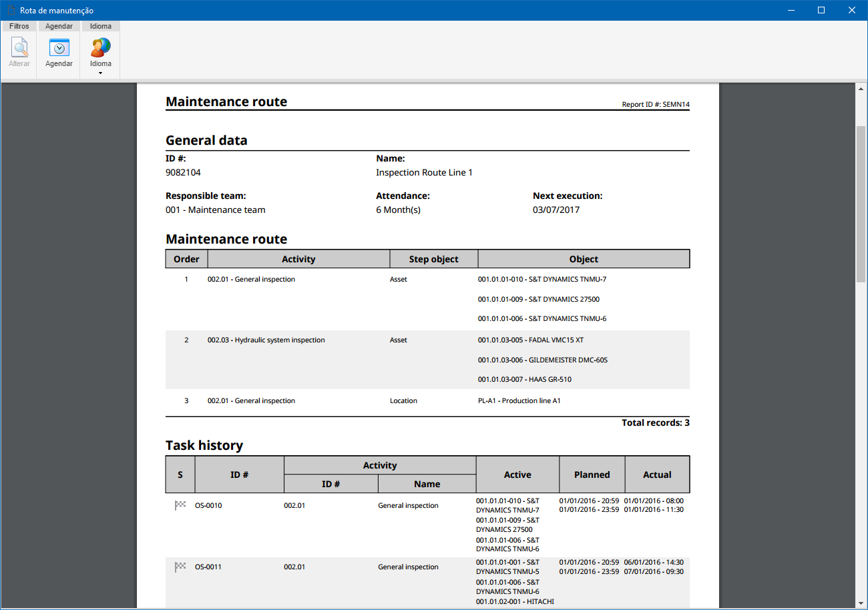Open the Agendar calendar clock icon

(59, 47)
